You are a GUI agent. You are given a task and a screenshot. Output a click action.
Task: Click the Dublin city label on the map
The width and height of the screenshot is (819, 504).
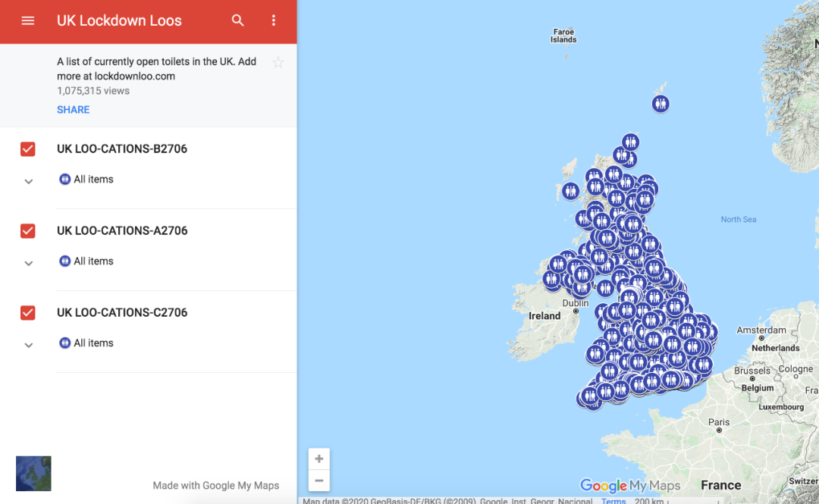click(x=575, y=303)
